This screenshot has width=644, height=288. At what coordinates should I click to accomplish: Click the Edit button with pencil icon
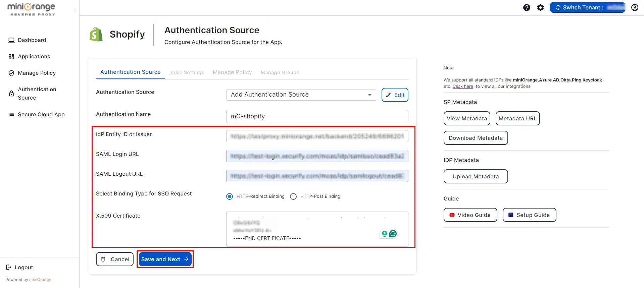tap(395, 95)
